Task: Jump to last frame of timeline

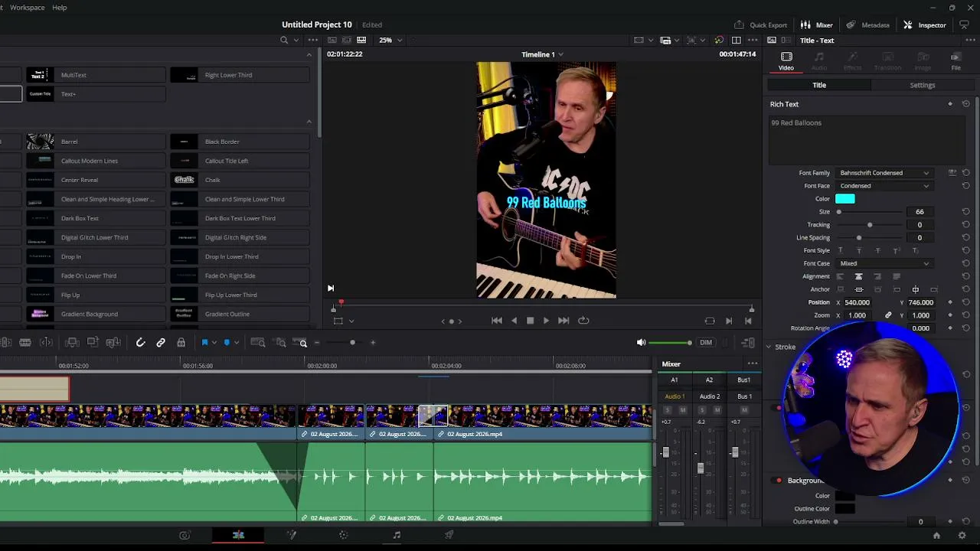Action: (563, 321)
